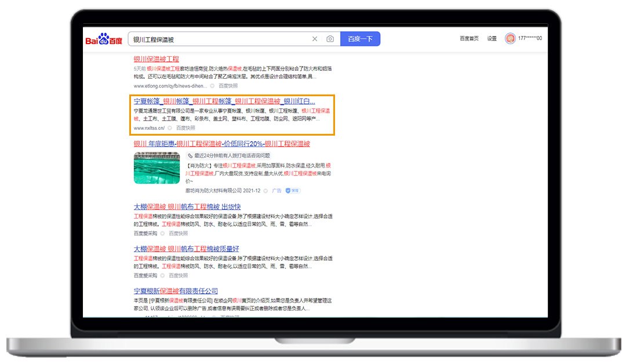Open 百度首页 in the top navigation
Viewport: 626px width, 364px height.
[469, 39]
